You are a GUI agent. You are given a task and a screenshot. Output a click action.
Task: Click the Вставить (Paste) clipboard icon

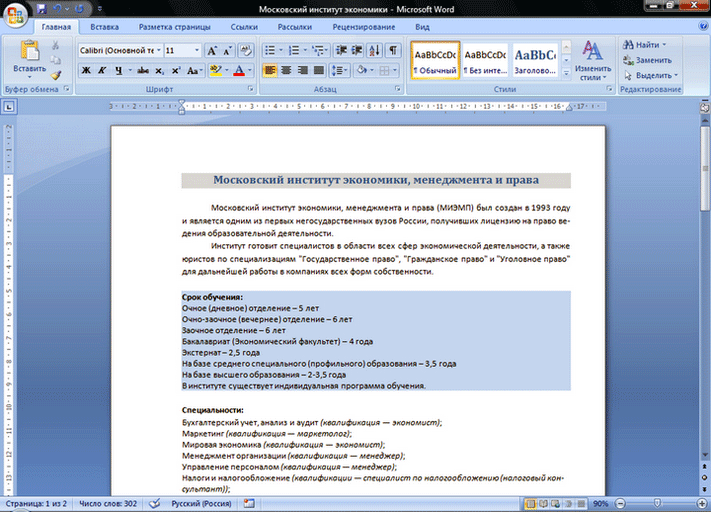pos(29,50)
